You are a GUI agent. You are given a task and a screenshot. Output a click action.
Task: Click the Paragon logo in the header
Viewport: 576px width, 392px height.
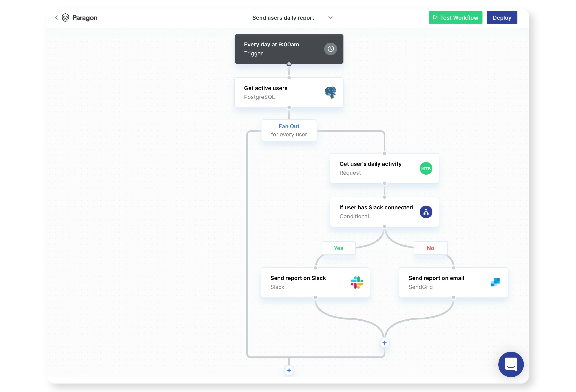66,17
